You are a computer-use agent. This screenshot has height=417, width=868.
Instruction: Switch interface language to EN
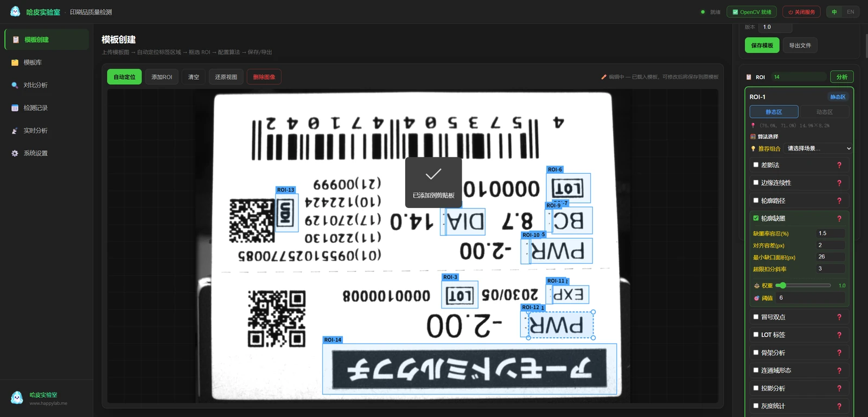(x=850, y=12)
